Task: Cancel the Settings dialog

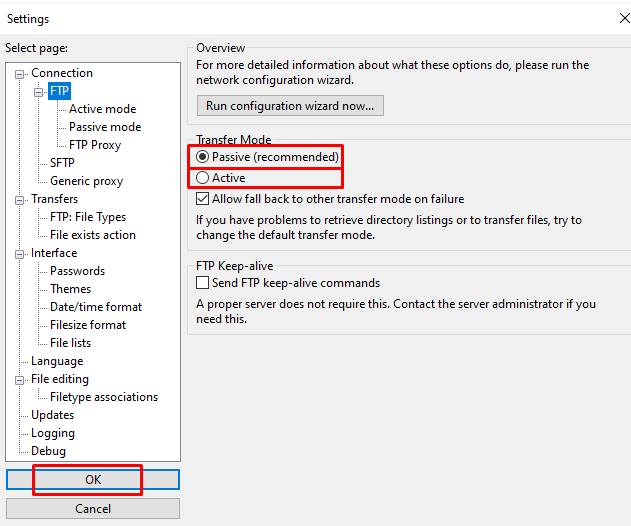Action: [93, 509]
